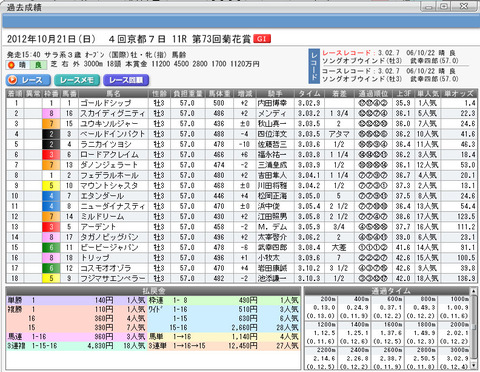
Task: Select horse name エタンダール
Action: 102,196
